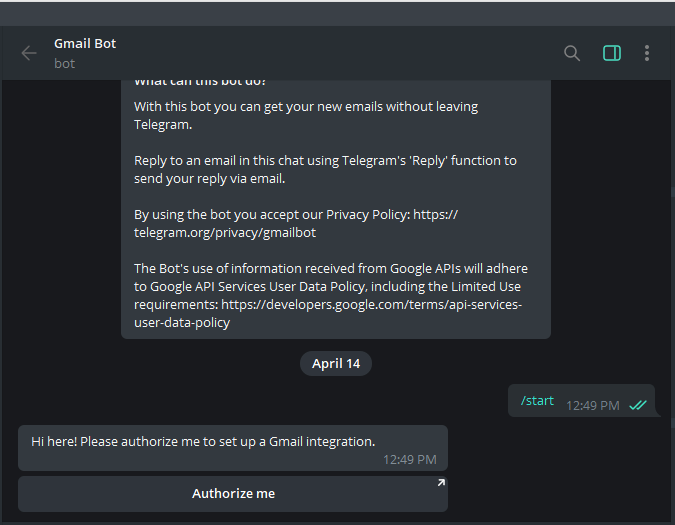The width and height of the screenshot is (675, 525).
Task: Open the developers.google.com user data policy link
Action: (x=328, y=313)
